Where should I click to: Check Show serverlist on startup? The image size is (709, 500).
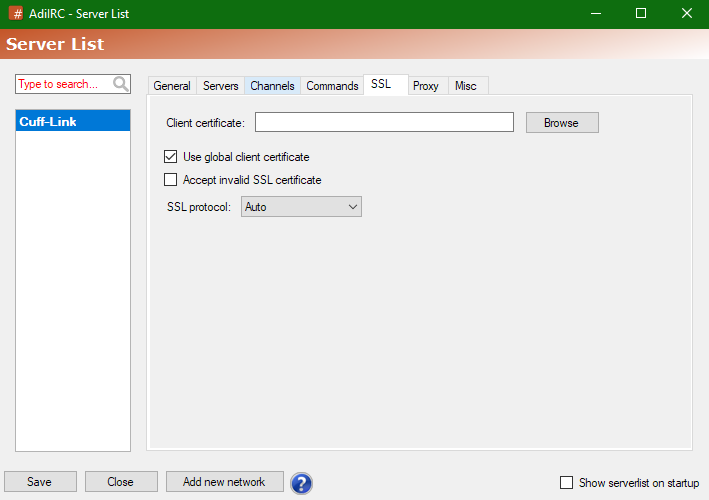(566, 482)
